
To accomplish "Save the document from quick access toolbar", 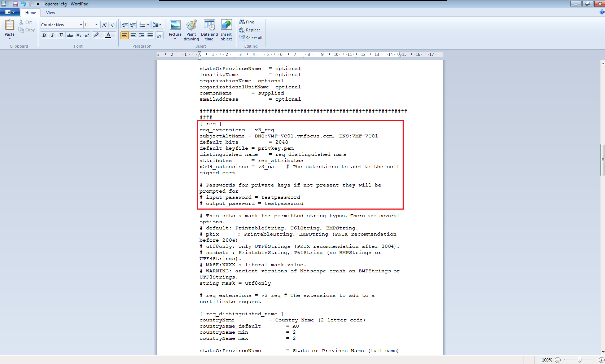I will coord(16,4).
